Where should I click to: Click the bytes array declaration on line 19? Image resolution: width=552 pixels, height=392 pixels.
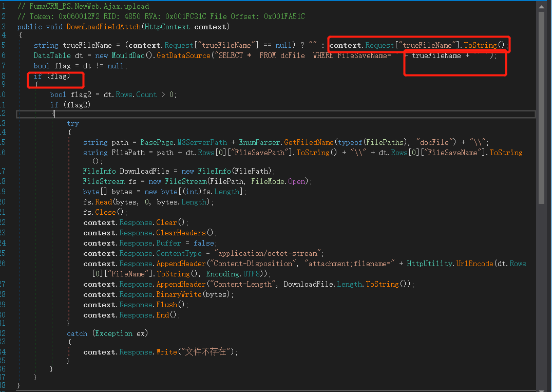click(x=122, y=192)
